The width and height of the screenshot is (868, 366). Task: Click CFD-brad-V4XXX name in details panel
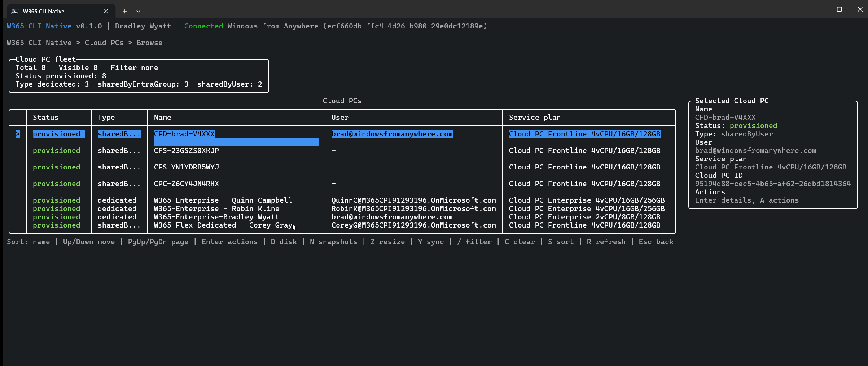[x=725, y=118]
